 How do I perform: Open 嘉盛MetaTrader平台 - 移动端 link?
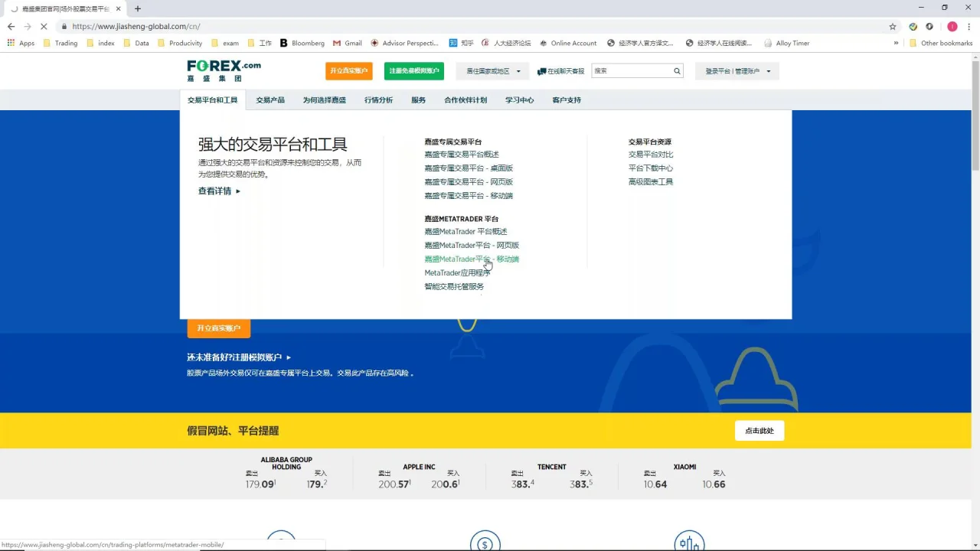(472, 259)
